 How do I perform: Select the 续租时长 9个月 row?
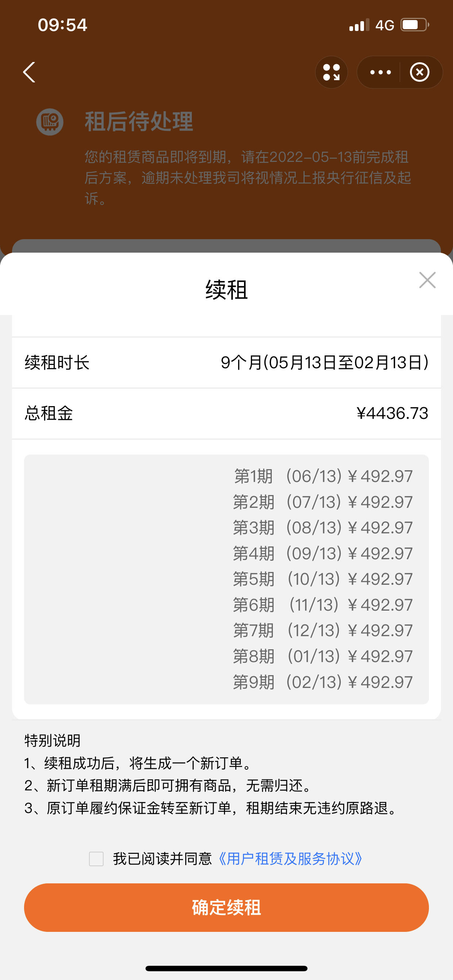(226, 362)
